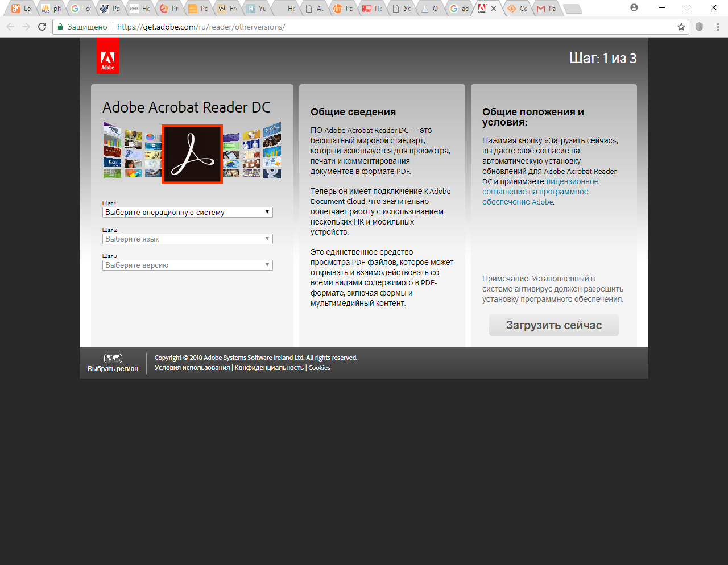Viewport: 728px width, 565px height.
Task: Click the Copyright 2018 Adobe Systems text
Action: coord(256,358)
